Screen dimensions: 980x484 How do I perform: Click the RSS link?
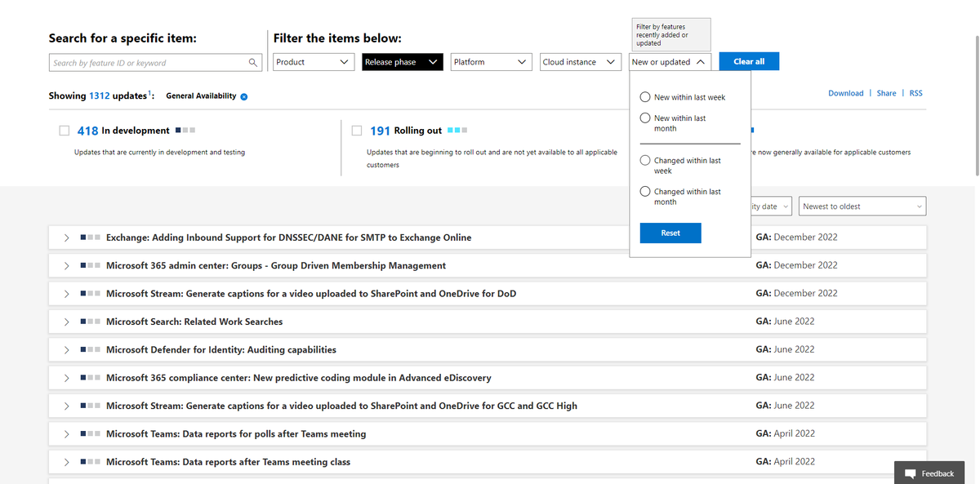[x=916, y=93]
